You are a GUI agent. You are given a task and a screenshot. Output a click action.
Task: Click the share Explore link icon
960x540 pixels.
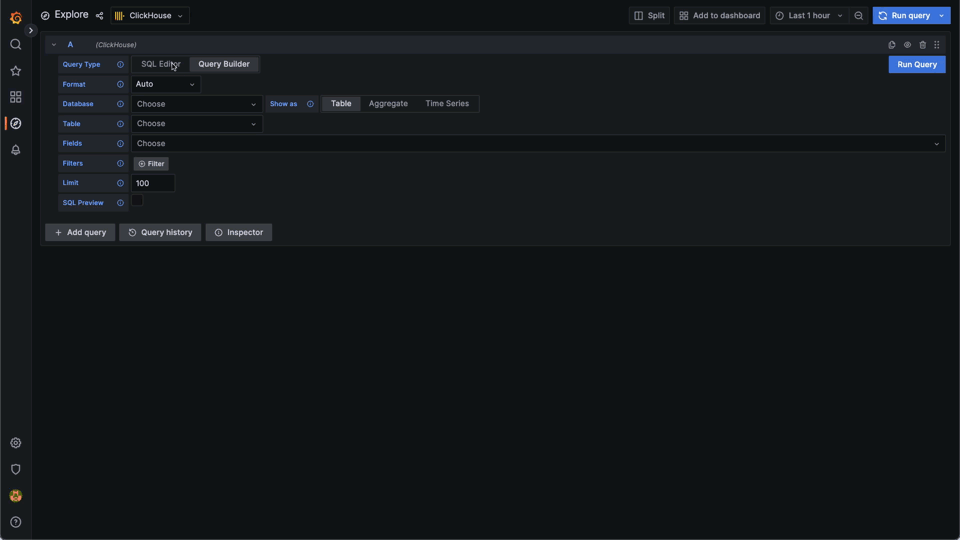99,16
